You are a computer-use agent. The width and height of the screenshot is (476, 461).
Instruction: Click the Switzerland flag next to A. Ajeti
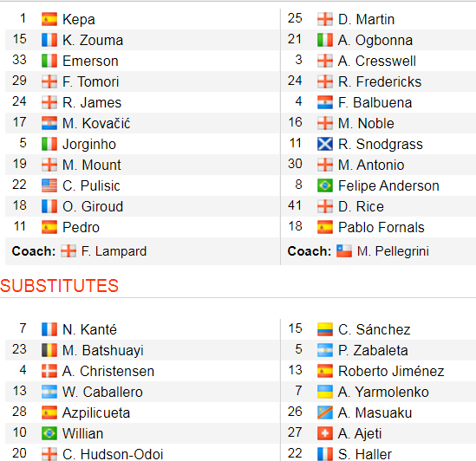tap(325, 433)
